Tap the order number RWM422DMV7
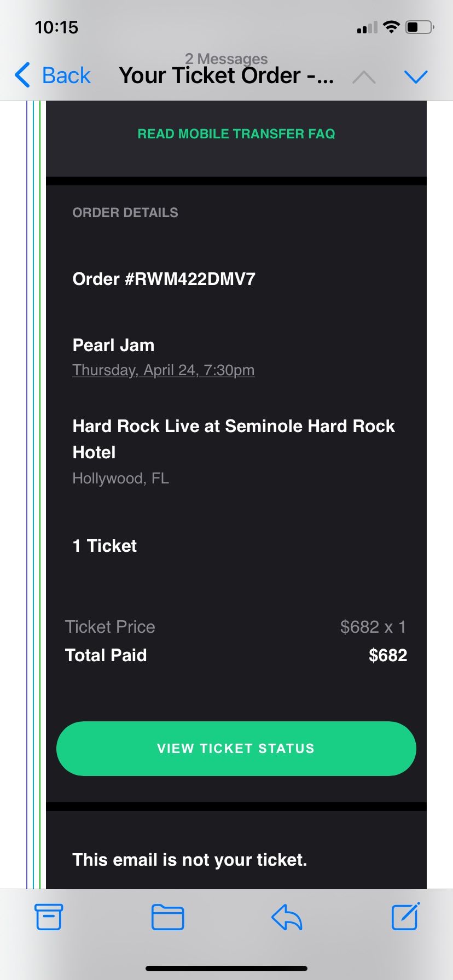Image resolution: width=453 pixels, height=980 pixels. pos(164,279)
